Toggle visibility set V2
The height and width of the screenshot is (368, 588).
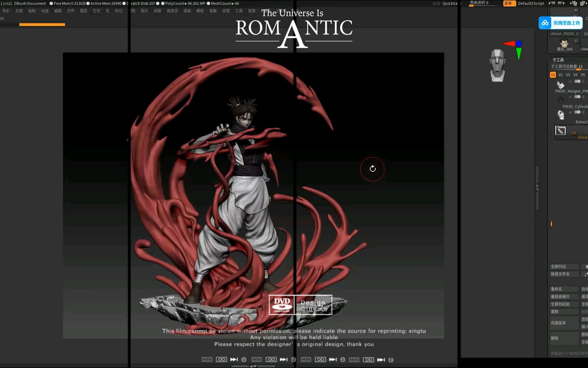coord(560,75)
